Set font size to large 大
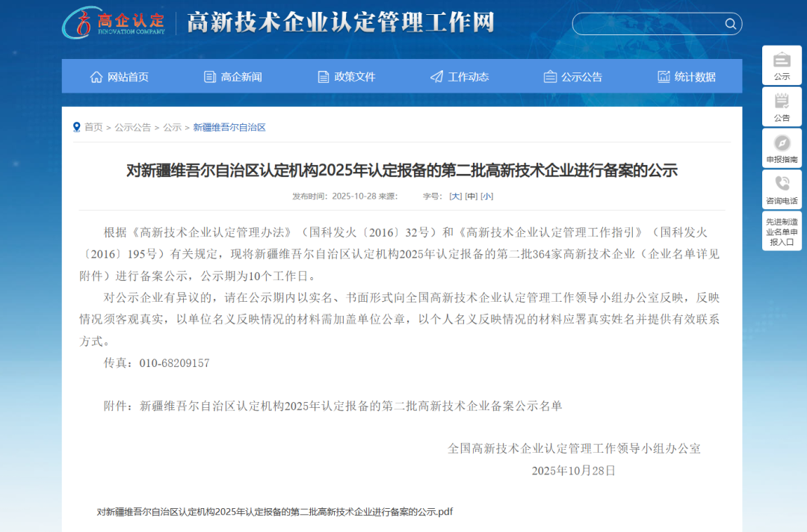 click(455, 197)
